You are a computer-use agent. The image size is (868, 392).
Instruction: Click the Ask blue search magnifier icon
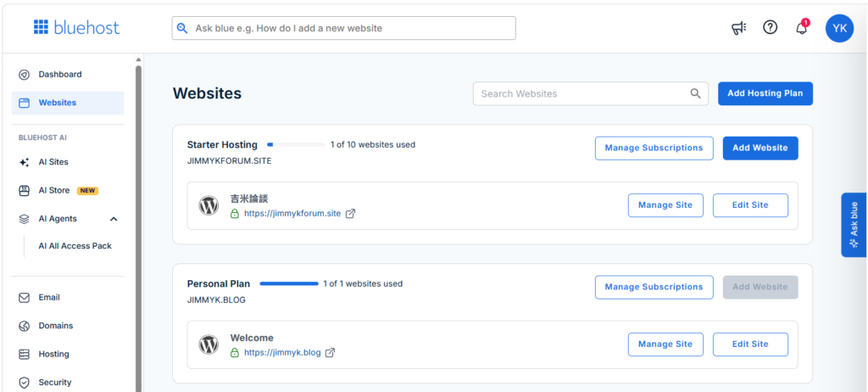182,28
